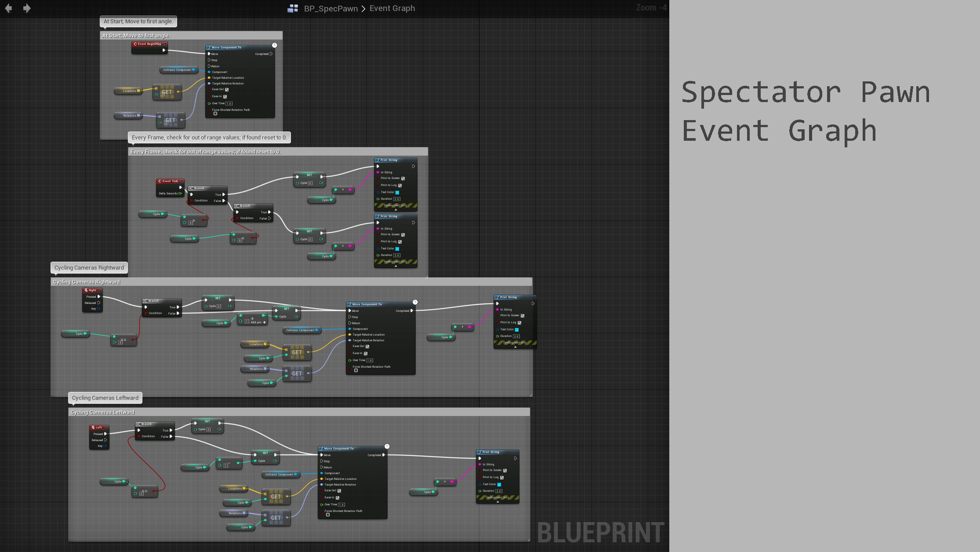980x552 pixels.
Task: Expand advanced pins on the upper Every Frame Print String
Action: tap(396, 210)
